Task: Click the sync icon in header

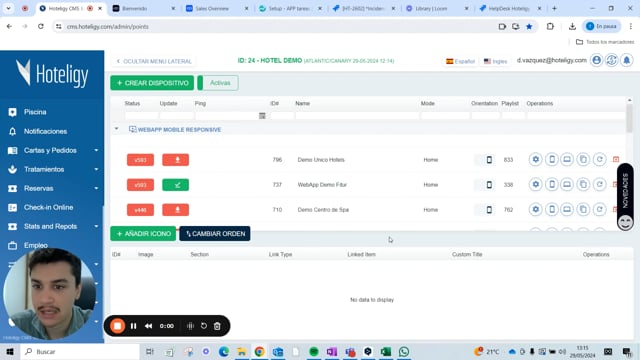Action: (x=611, y=60)
